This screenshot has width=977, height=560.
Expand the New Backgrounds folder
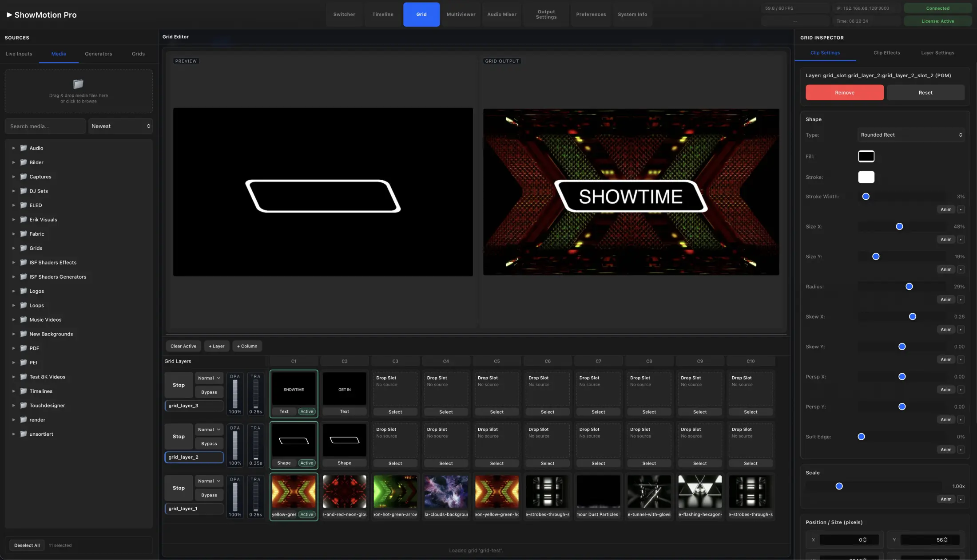[x=14, y=334]
